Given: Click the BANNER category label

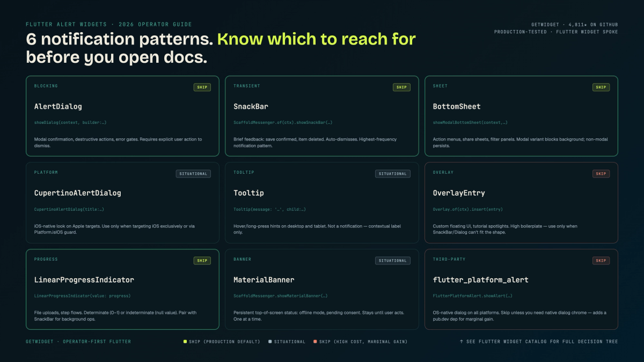Looking at the screenshot, I should [x=242, y=260].
